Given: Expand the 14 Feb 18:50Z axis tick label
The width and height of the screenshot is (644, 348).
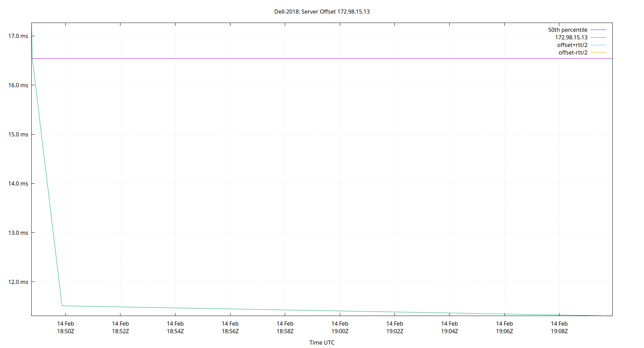Looking at the screenshot, I should click(x=65, y=327).
